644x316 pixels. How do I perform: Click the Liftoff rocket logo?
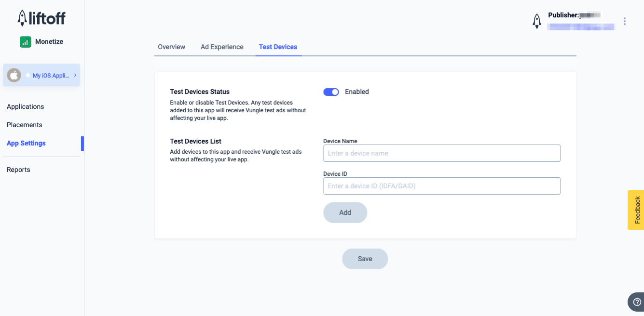click(x=41, y=18)
